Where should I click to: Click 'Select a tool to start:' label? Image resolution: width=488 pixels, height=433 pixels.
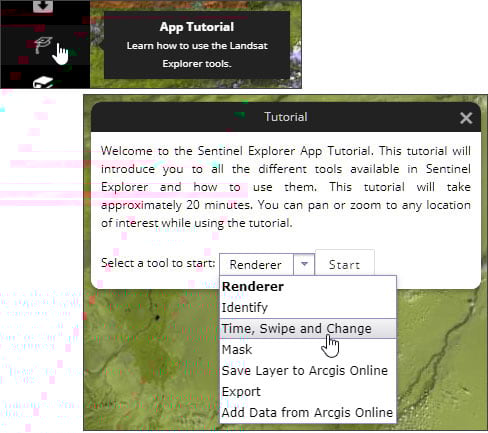click(x=158, y=263)
